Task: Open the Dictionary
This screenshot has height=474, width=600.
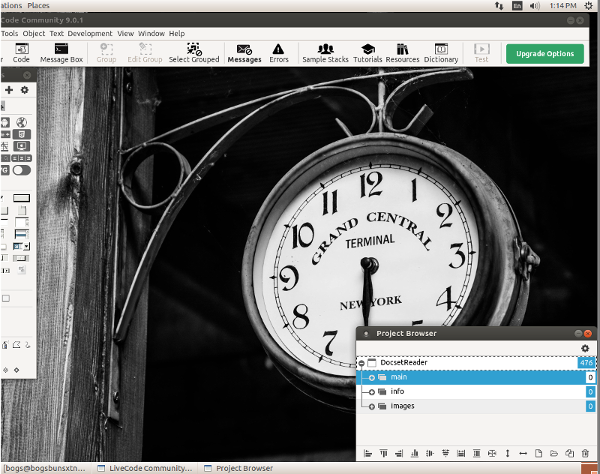Action: [441, 53]
